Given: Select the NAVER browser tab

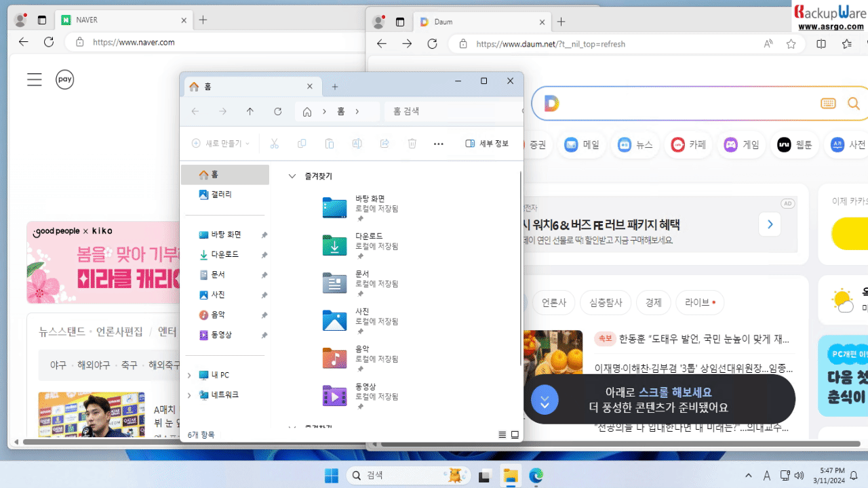Looking at the screenshot, I should coord(124,20).
